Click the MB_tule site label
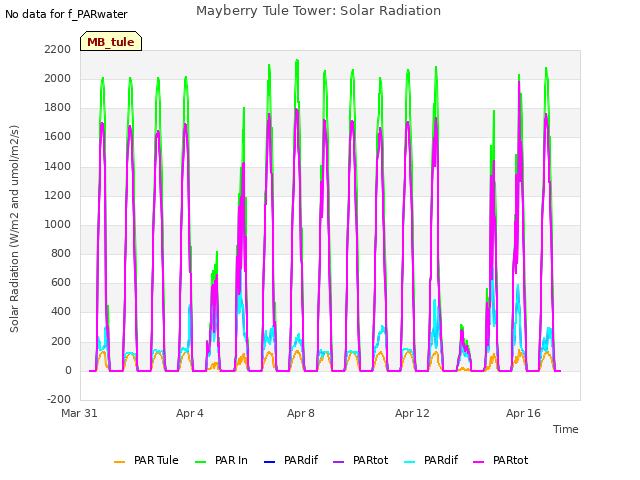Image resolution: width=640 pixels, height=480 pixels. click(111, 42)
